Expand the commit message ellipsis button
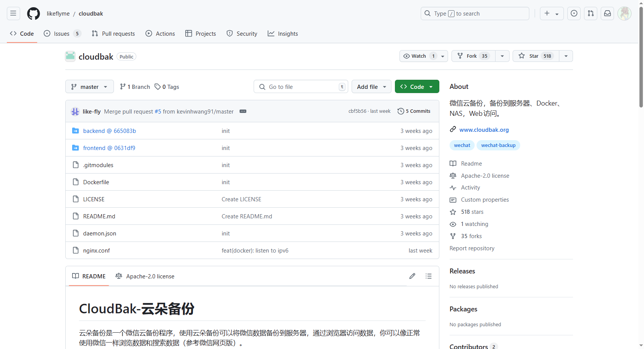The image size is (644, 349). coord(243,111)
